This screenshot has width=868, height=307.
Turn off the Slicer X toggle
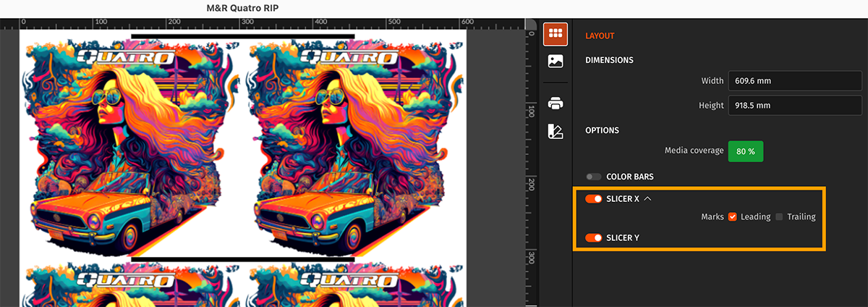coord(594,199)
